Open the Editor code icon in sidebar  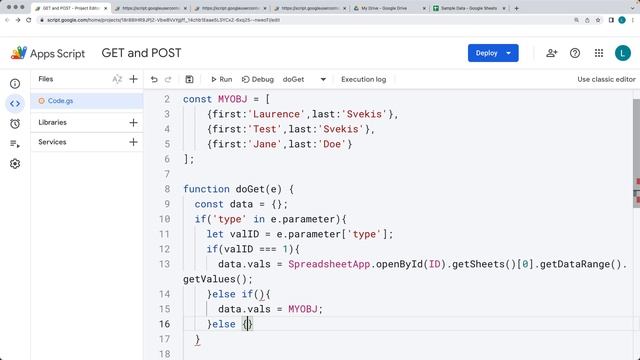[15, 104]
